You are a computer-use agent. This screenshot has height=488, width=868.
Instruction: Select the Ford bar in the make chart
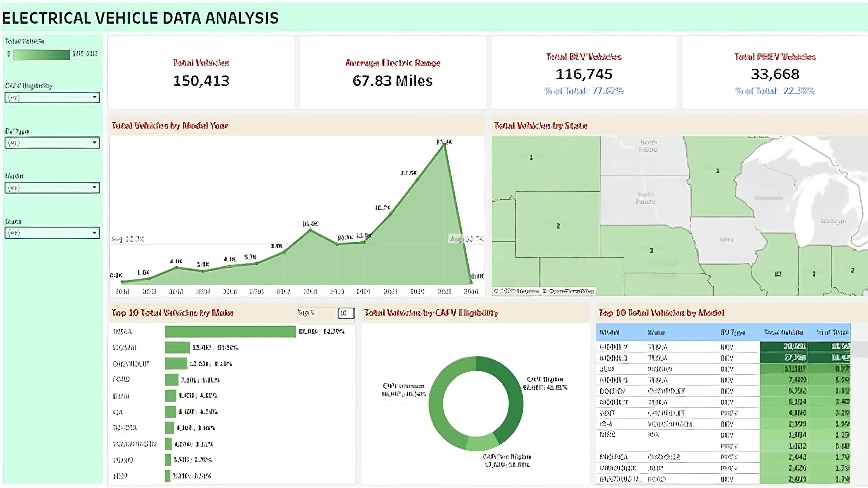coord(171,380)
